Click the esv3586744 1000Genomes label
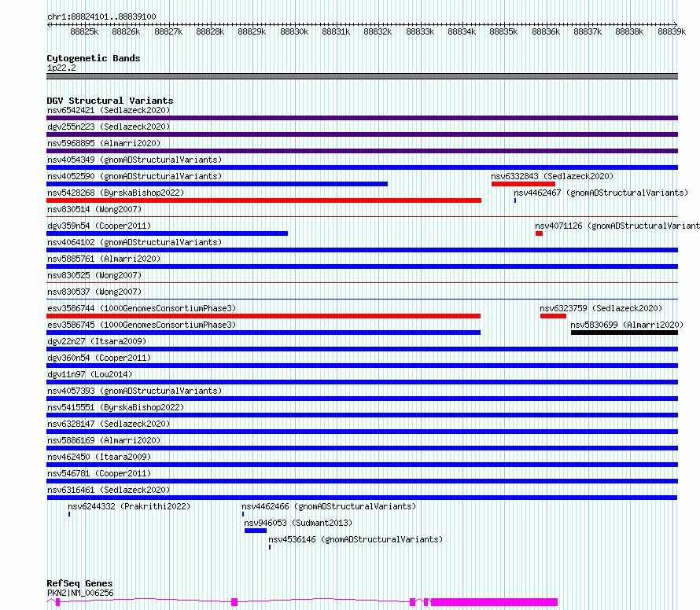 click(x=142, y=308)
